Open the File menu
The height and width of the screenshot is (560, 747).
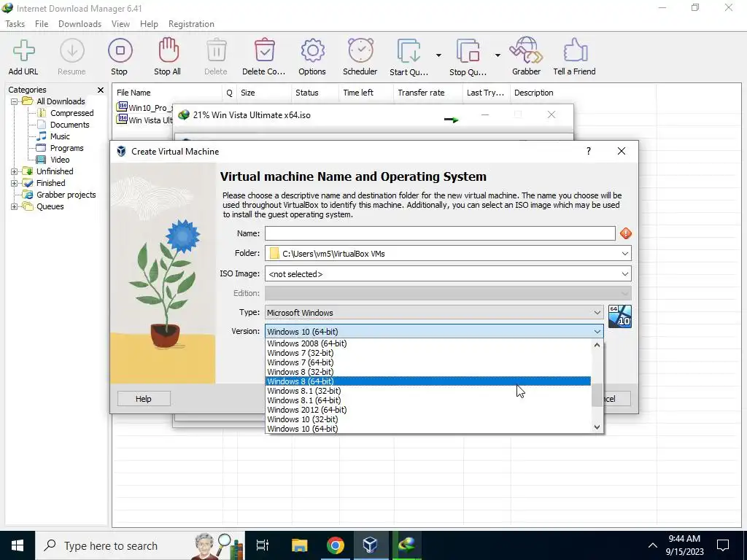[x=42, y=24]
